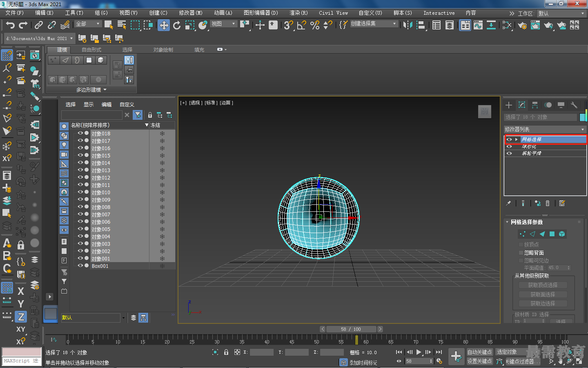Switch to 对象绘制 ribbon tab
The image size is (588, 368).
pyautogui.click(x=163, y=49)
